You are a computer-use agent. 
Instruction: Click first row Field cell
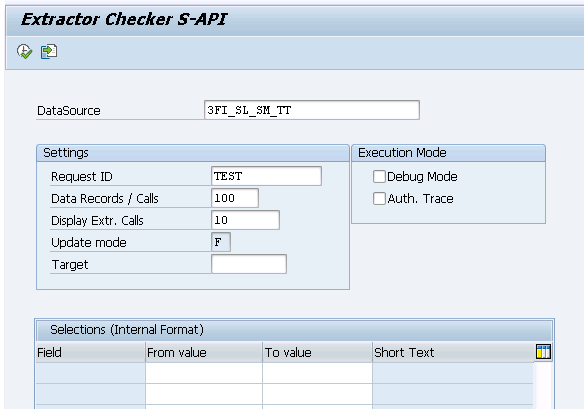[91, 373]
